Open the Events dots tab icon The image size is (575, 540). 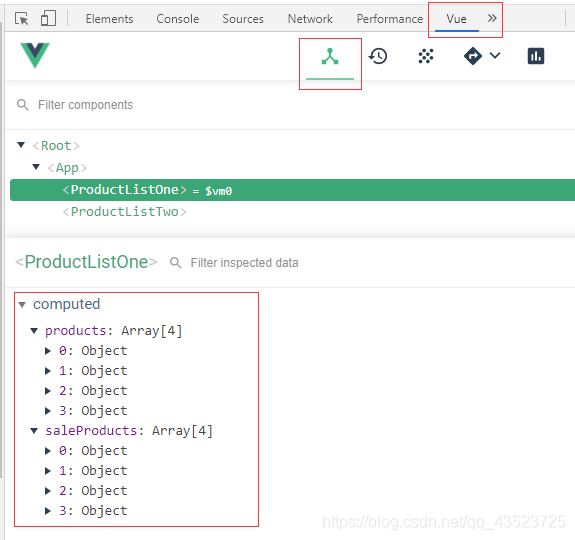(426, 56)
